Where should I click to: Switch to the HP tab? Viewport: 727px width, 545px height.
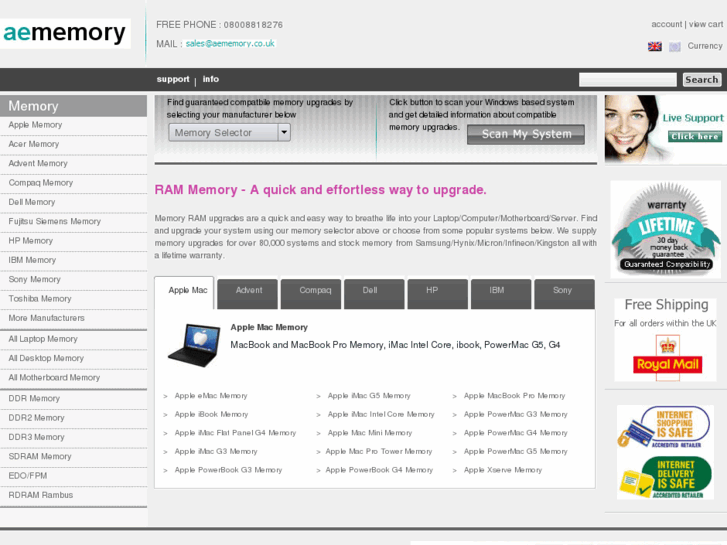pyautogui.click(x=438, y=294)
